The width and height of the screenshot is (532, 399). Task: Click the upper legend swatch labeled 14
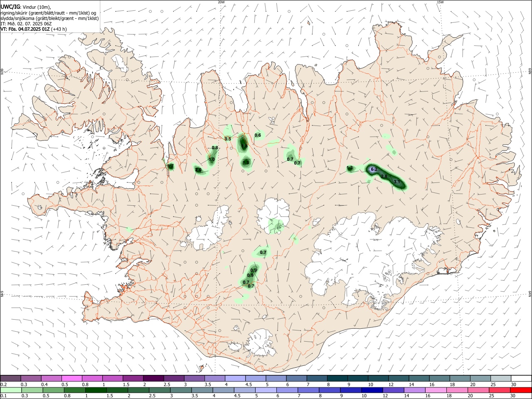coord(418,378)
